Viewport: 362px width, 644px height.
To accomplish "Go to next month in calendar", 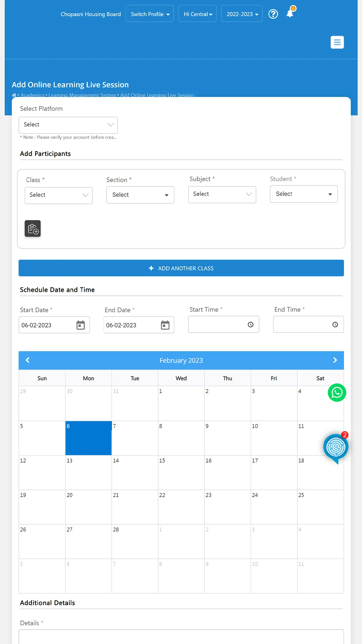I will tap(335, 360).
